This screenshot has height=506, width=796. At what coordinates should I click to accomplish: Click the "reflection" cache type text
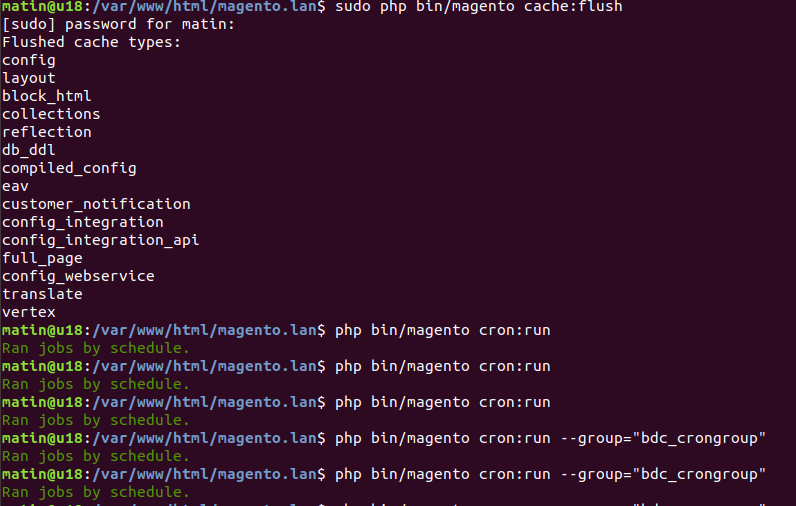click(x=47, y=132)
